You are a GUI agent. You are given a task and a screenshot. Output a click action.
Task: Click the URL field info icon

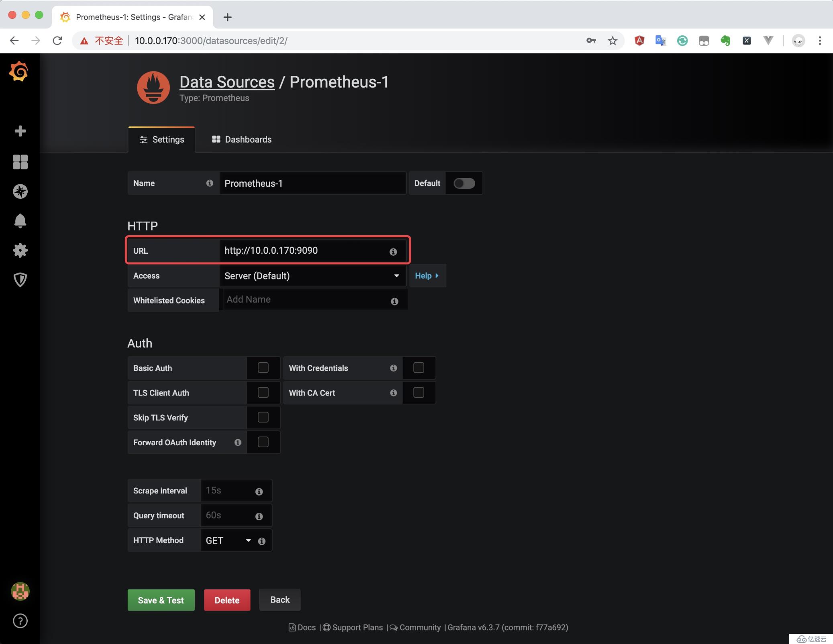[x=393, y=252]
